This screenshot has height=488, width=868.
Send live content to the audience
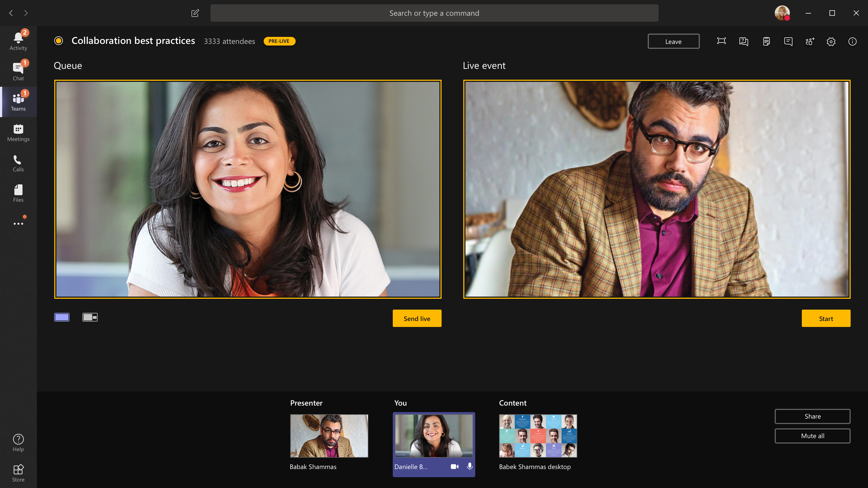tap(417, 318)
